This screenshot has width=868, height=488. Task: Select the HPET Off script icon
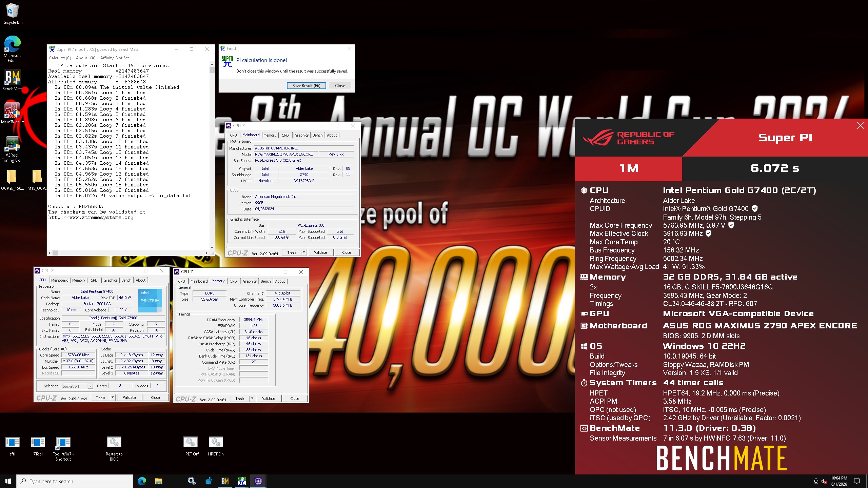click(x=191, y=446)
